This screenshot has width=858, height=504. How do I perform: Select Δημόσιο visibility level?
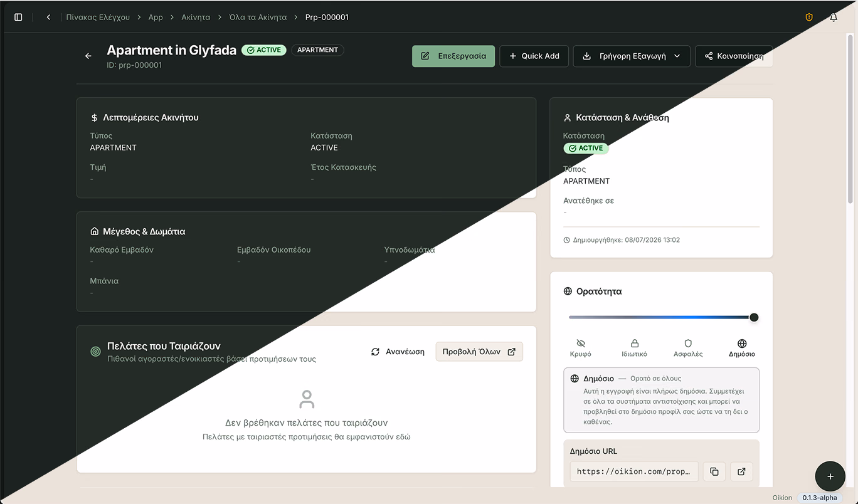pos(742,348)
